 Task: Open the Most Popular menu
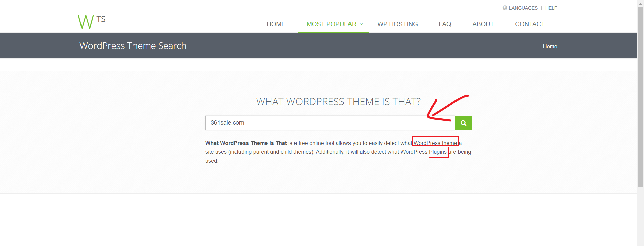(x=331, y=24)
